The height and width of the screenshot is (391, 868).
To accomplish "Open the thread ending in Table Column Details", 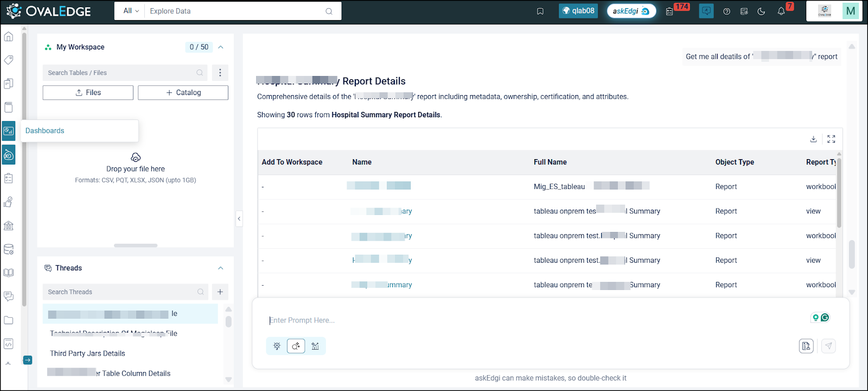I will click(109, 373).
